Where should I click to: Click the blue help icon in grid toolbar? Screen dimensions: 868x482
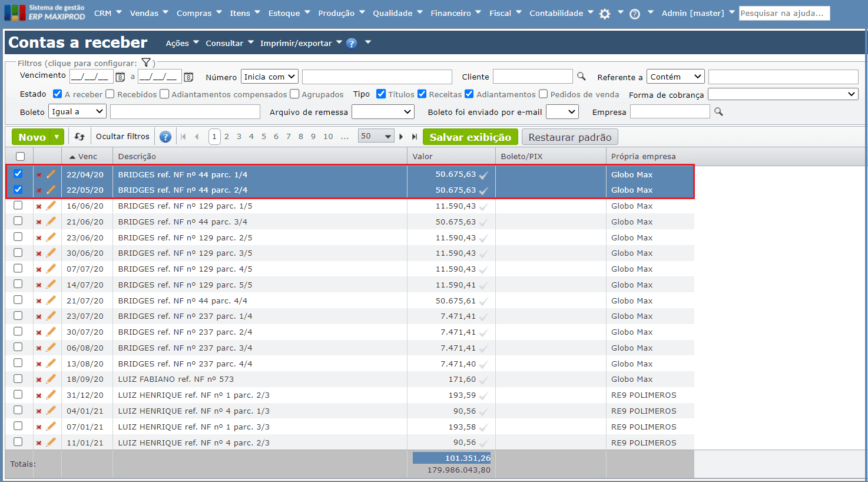pyautogui.click(x=165, y=137)
